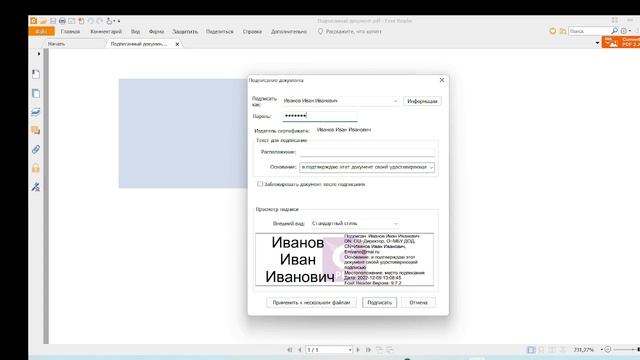Open the Комментарий ribbon tab
The image size is (640, 360).
point(106,31)
